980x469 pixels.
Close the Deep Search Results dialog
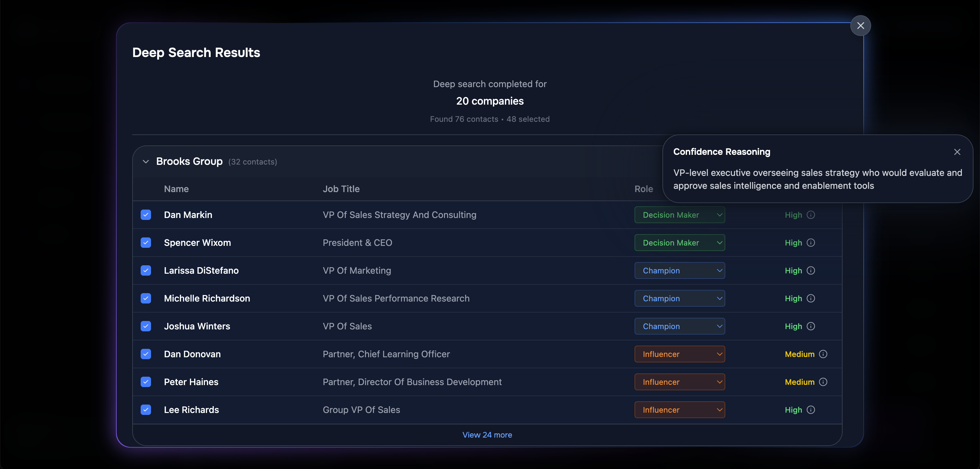[x=860, y=26]
